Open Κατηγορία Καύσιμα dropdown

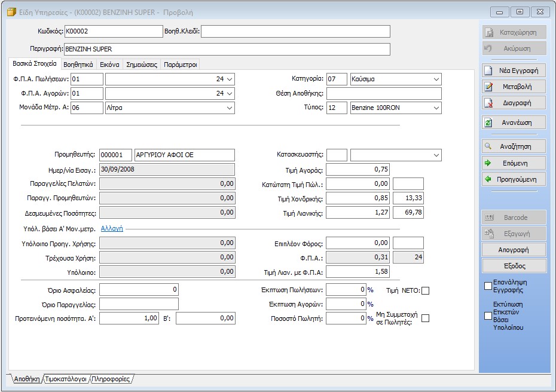click(x=436, y=79)
